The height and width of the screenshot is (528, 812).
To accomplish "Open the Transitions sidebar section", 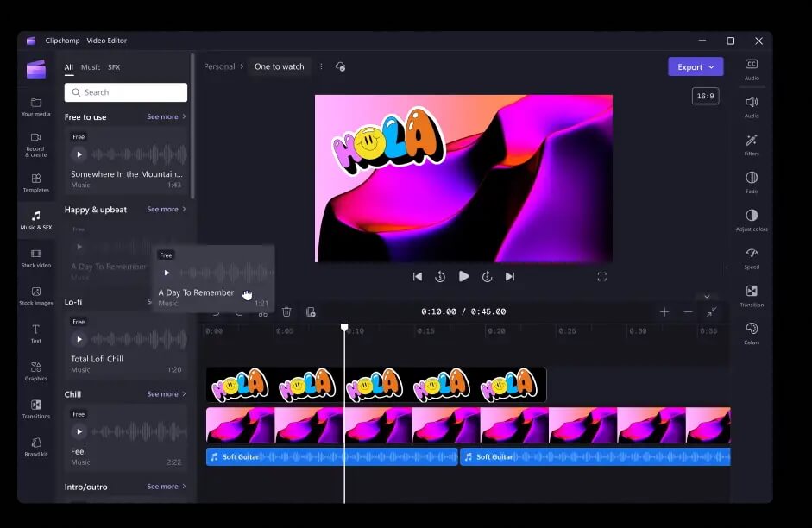I will pyautogui.click(x=35, y=410).
